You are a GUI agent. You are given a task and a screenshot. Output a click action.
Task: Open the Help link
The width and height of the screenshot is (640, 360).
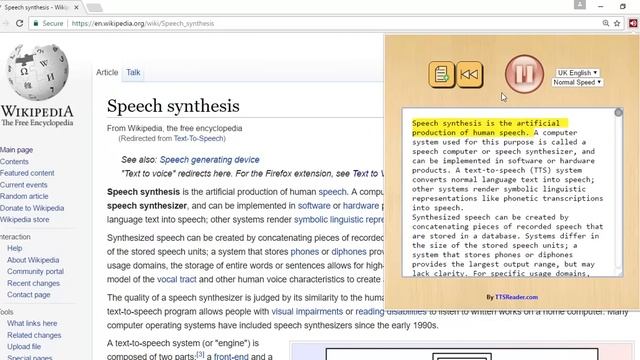pyautogui.click(x=15, y=248)
